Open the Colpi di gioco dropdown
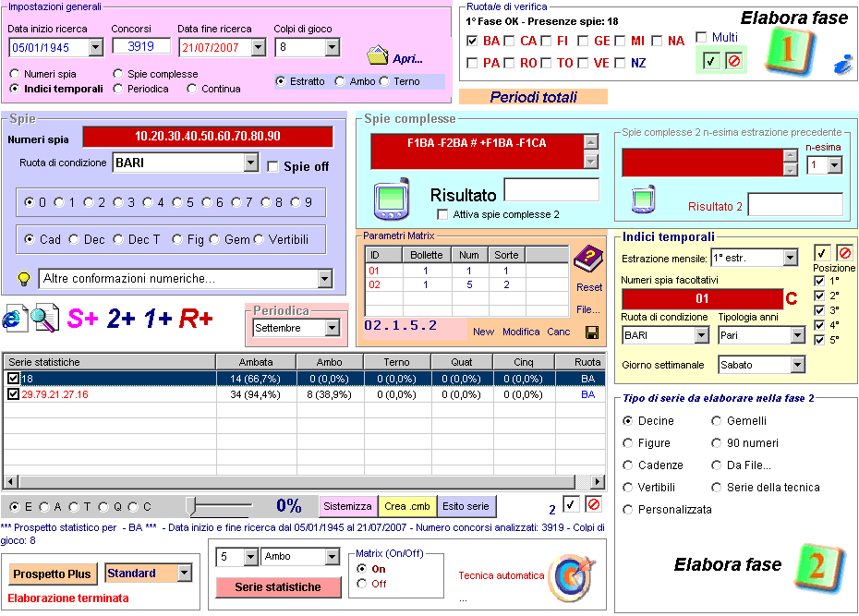The width and height of the screenshot is (859, 616). tap(332, 48)
